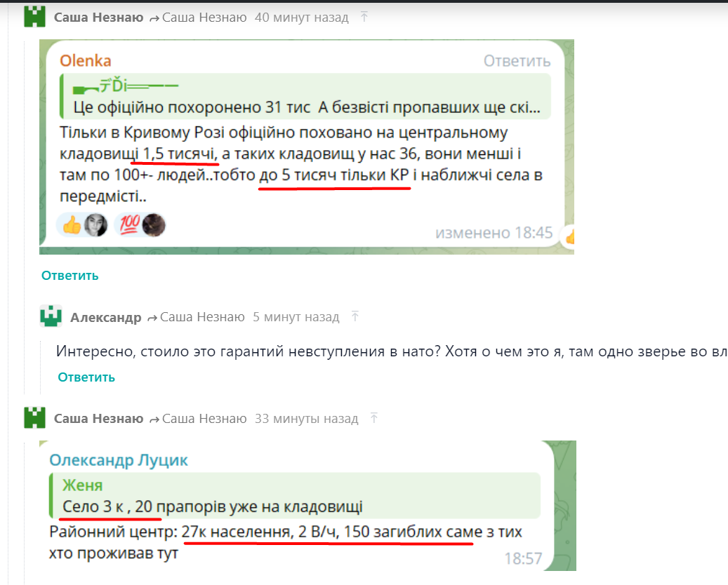Viewport: 728px width, 585px height.
Task: Click the "Олександр Луцик" name in the lower screenshot
Action: click(118, 460)
